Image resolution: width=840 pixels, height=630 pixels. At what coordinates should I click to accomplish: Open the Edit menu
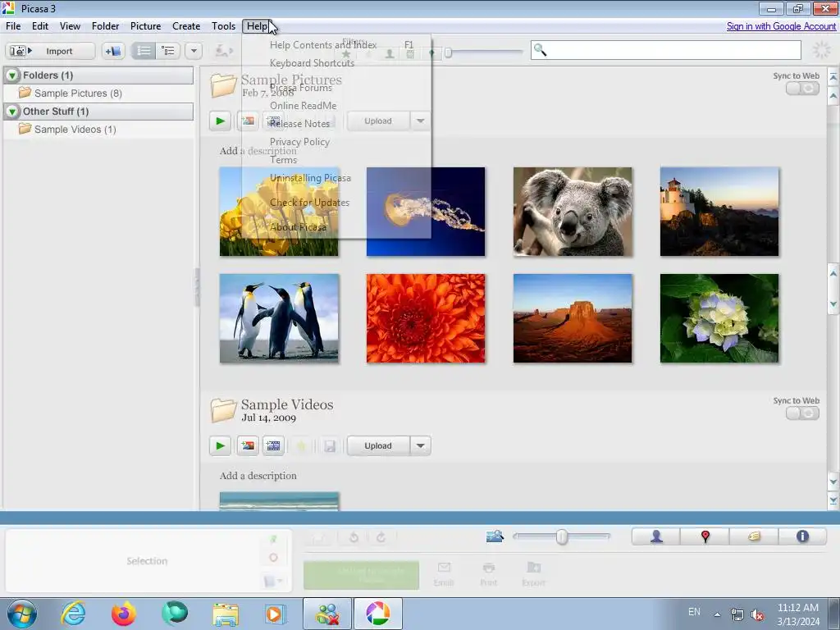(40, 25)
